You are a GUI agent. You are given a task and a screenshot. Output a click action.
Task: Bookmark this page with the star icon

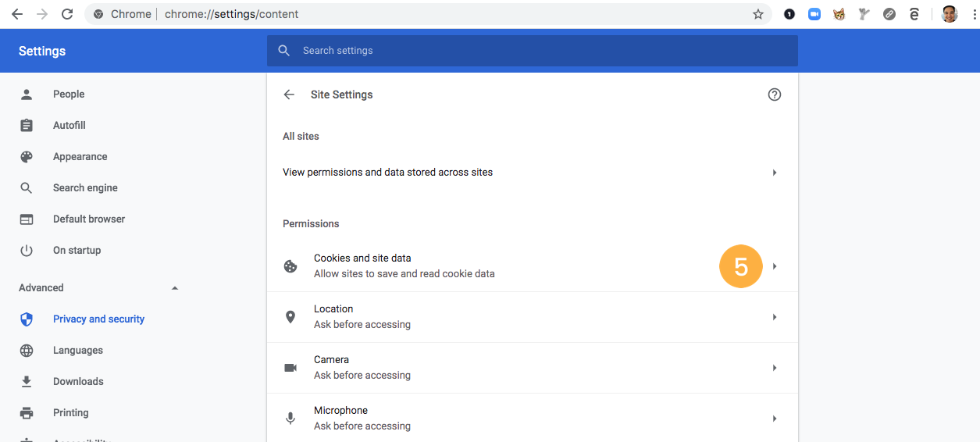[757, 14]
